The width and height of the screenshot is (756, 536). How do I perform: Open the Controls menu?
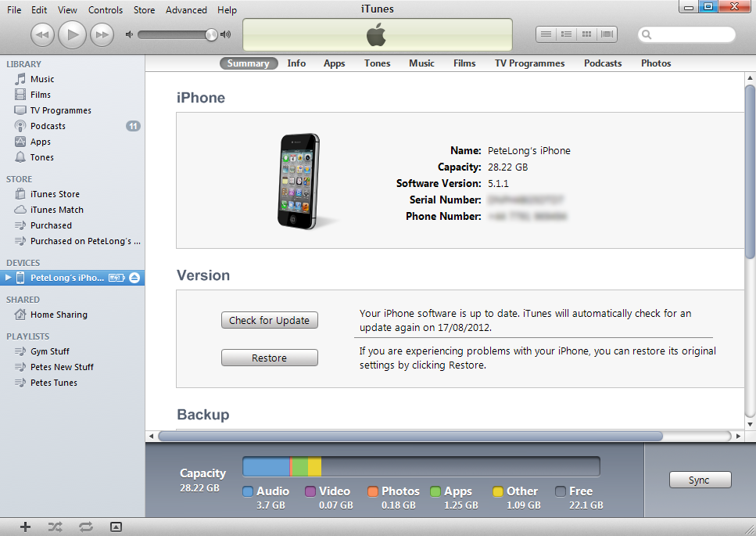[106, 9]
